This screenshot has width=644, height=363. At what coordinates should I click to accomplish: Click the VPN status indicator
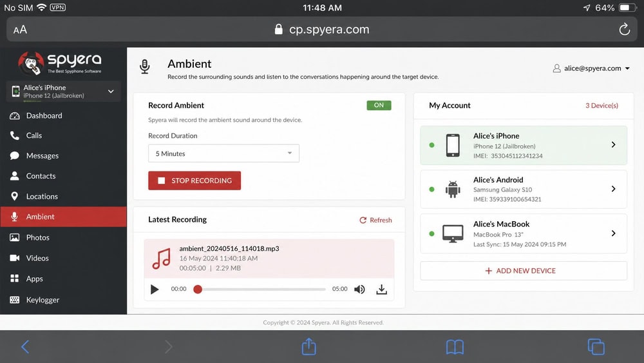(x=57, y=7)
